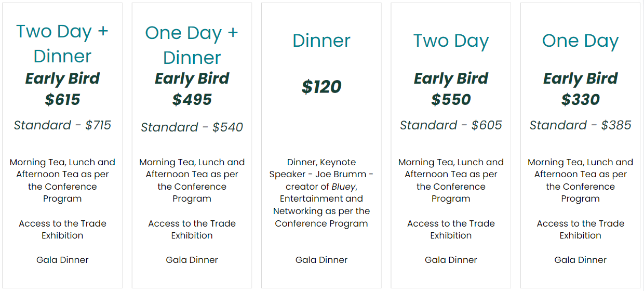Click the One Day + Dinner title
Viewport: 644px width, 291px height.
pyautogui.click(x=192, y=45)
